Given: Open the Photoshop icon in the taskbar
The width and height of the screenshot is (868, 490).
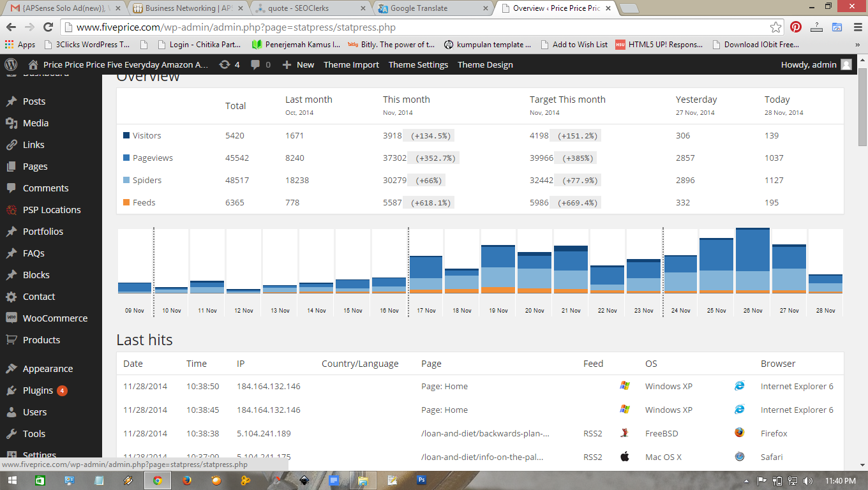Looking at the screenshot, I should pyautogui.click(x=421, y=480).
